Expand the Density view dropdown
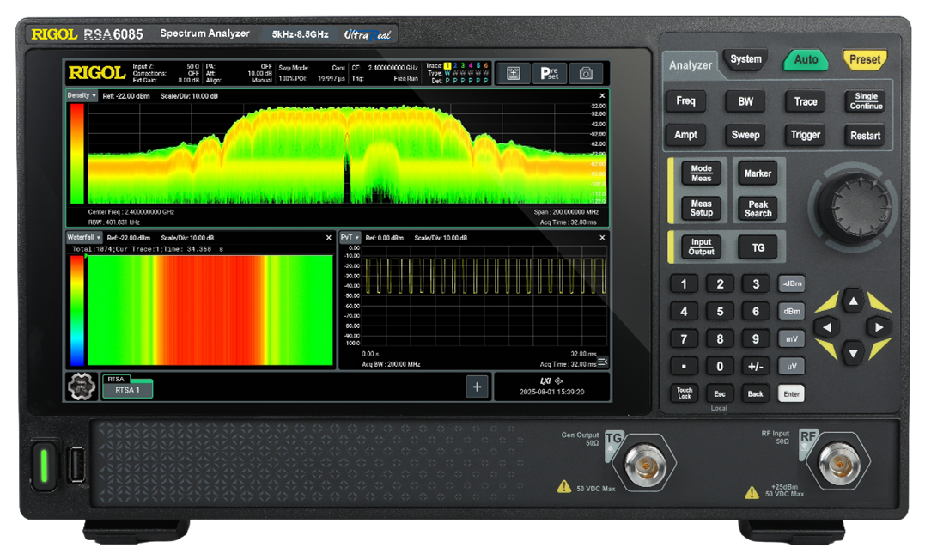 pos(82,95)
